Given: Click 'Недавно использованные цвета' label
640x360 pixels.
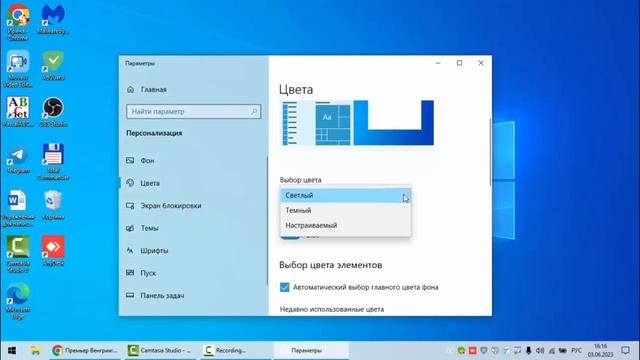Looking at the screenshot, I should coord(332,309).
